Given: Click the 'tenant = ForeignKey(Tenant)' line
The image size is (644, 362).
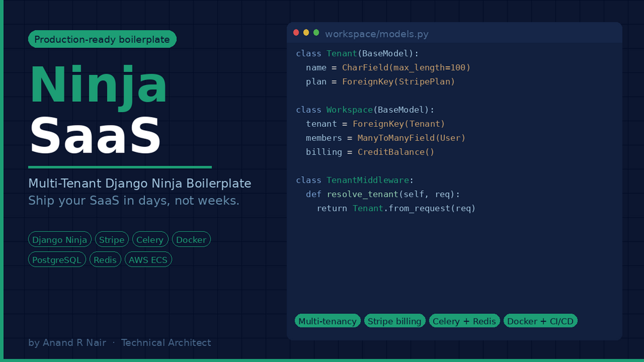Looking at the screenshot, I should click(x=376, y=124).
